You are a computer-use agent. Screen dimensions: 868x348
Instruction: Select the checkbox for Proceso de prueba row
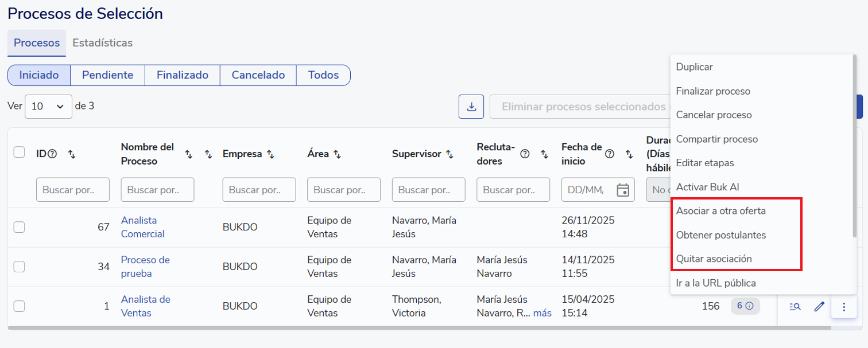(19, 267)
